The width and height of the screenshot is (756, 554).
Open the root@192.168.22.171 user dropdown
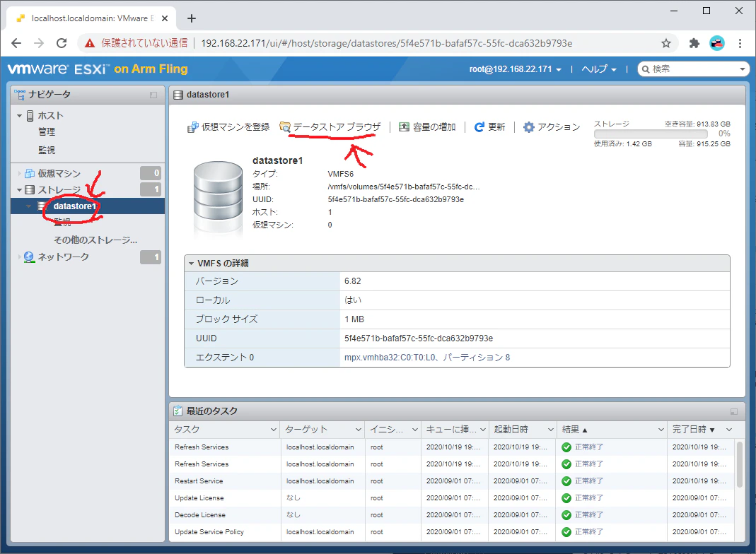(516, 69)
